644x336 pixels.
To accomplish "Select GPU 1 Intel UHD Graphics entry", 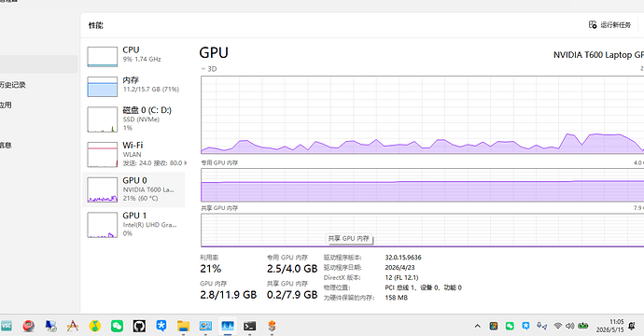I will pos(133,224).
